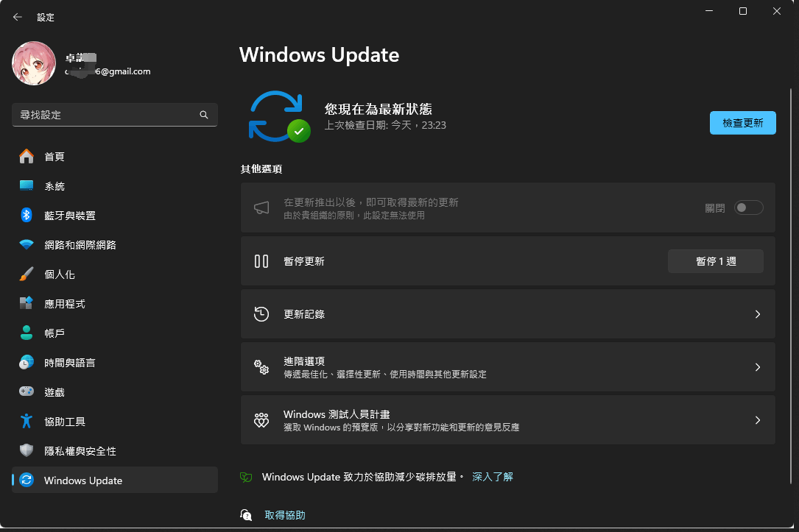The image size is (799, 532).
Task: Click the clock globe icon for 時間與語言
Action: point(27,363)
